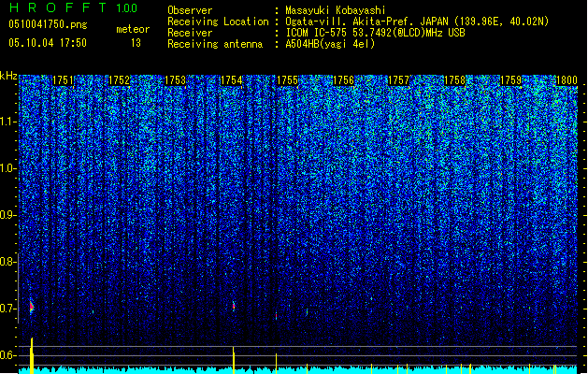
Task: Click the date stamp 05.10.04 17:50
Action: coord(48,43)
